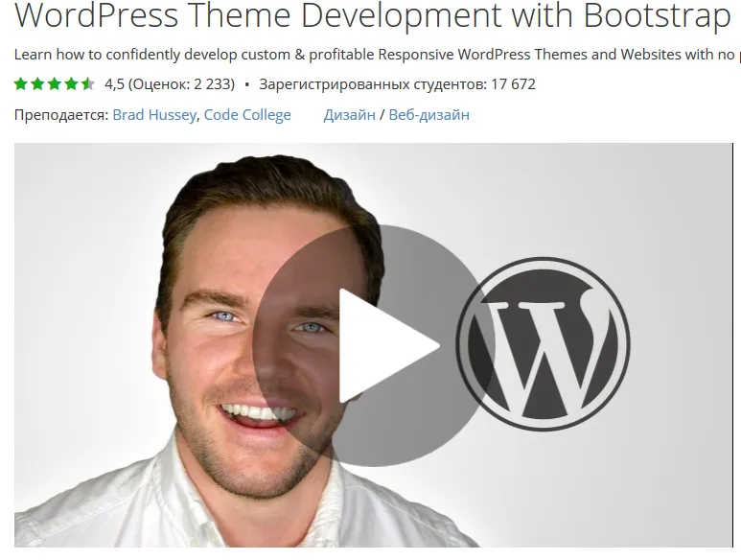Screen dimensions: 741x560
Task: Click the 4,5 rating score
Action: (x=114, y=84)
